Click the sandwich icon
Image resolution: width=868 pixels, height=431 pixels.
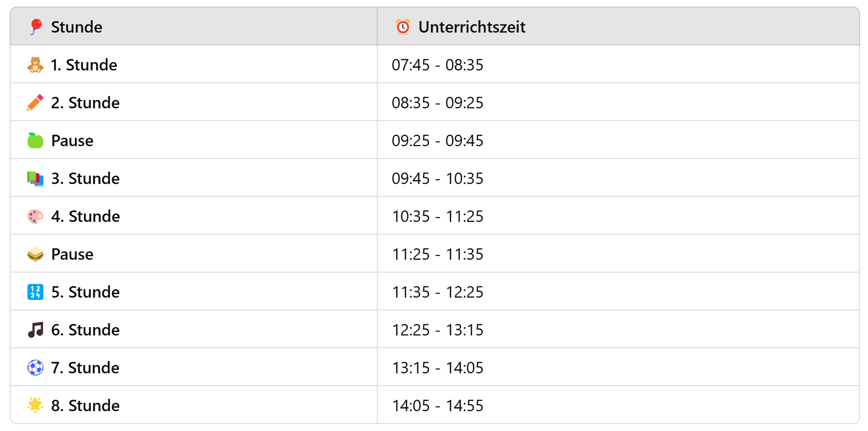(35, 254)
